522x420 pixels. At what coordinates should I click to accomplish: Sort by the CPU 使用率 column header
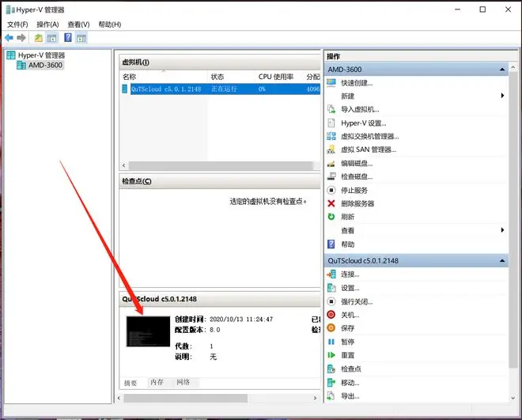[x=279, y=77]
